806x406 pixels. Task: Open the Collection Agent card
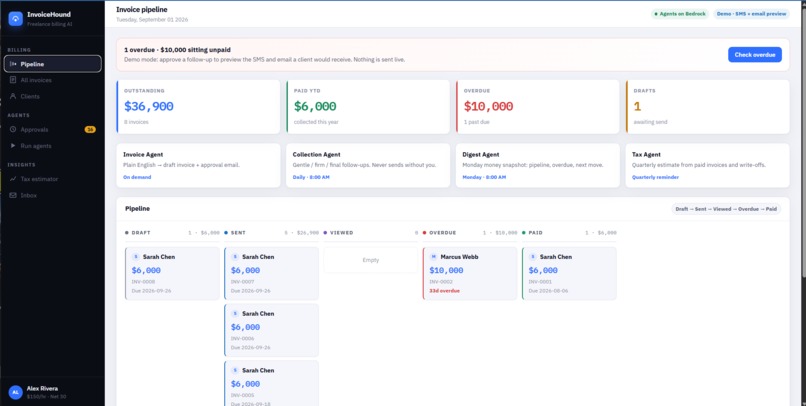point(368,165)
